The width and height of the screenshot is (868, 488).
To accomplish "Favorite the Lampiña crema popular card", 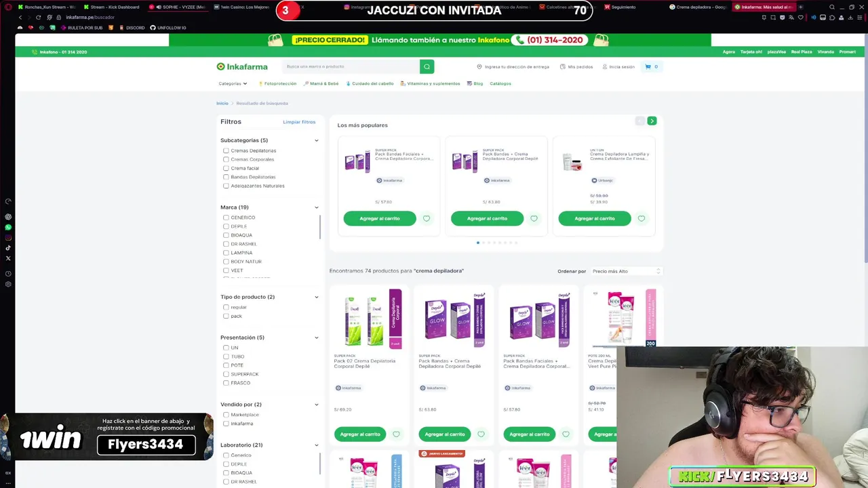I will tap(642, 218).
